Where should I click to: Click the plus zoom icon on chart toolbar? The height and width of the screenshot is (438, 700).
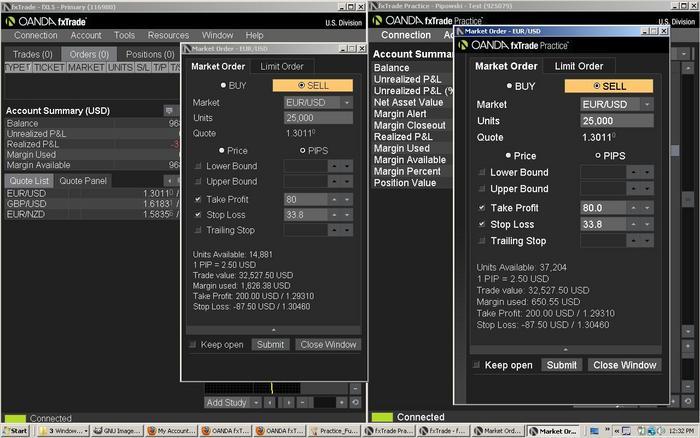[340, 402]
